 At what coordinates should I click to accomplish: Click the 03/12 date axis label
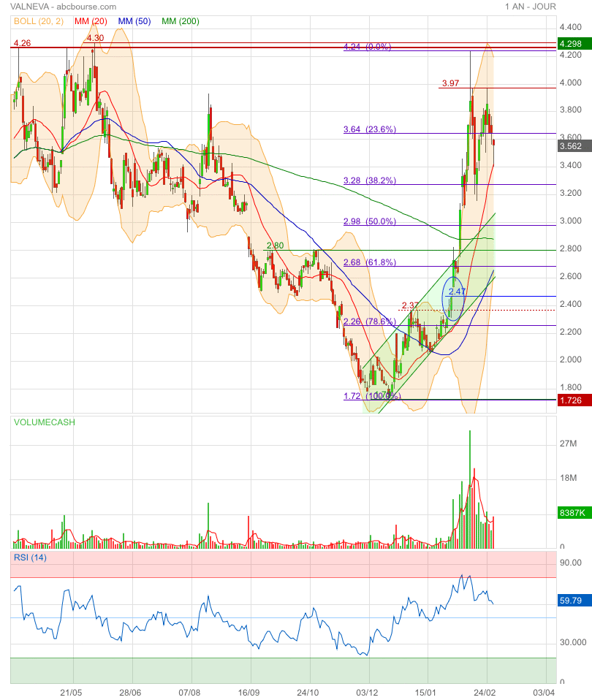click(x=367, y=693)
